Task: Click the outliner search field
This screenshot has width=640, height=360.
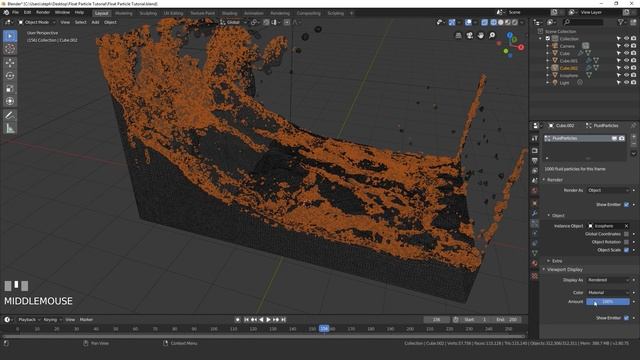Action: [x=583, y=22]
